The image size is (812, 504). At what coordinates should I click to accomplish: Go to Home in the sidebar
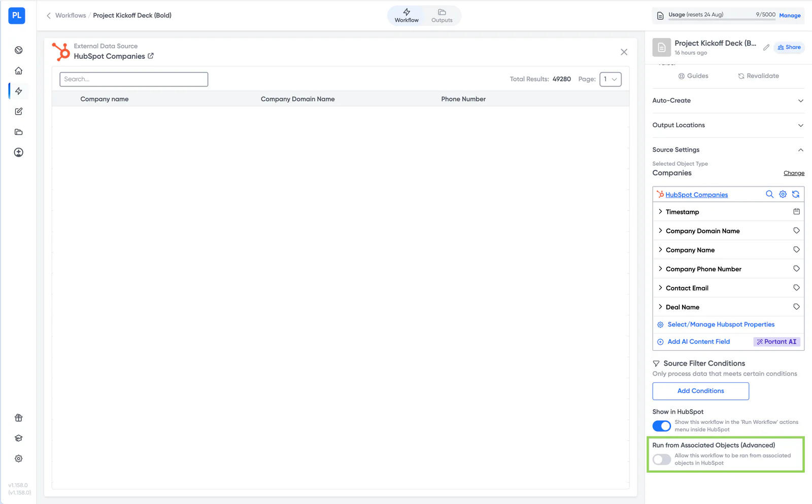(x=19, y=70)
